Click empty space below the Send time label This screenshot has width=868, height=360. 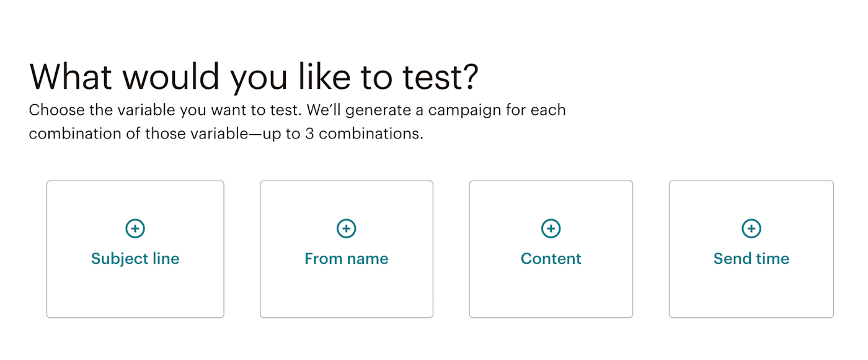(751, 293)
